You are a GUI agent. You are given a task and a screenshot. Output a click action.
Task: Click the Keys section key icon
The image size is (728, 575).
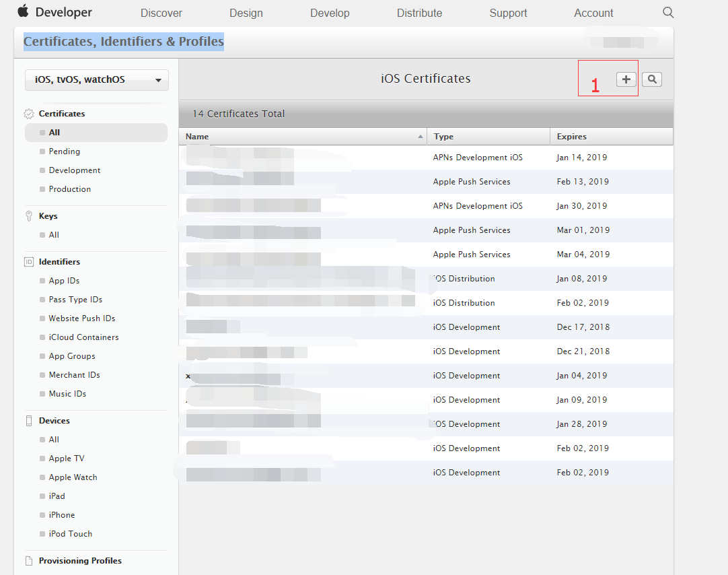point(29,216)
